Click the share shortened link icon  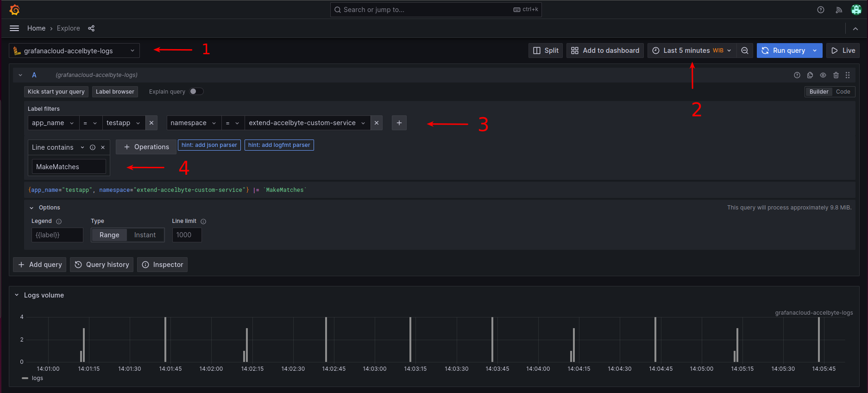[x=91, y=28]
